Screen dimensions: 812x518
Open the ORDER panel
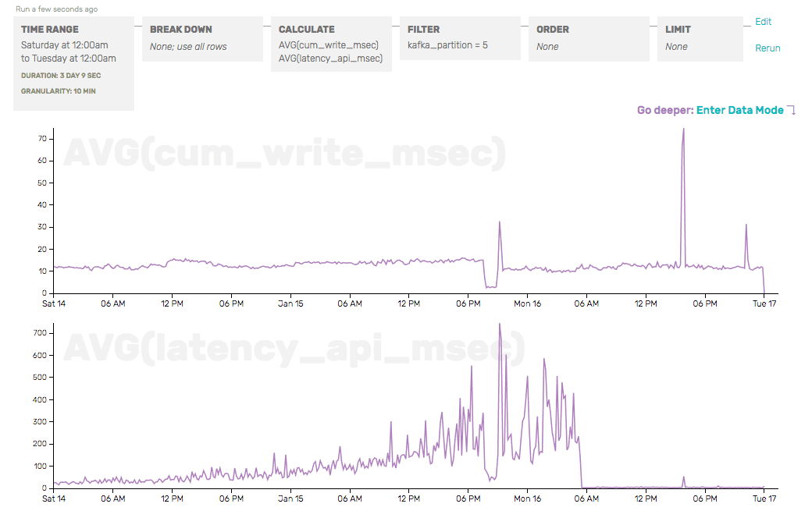(x=589, y=38)
